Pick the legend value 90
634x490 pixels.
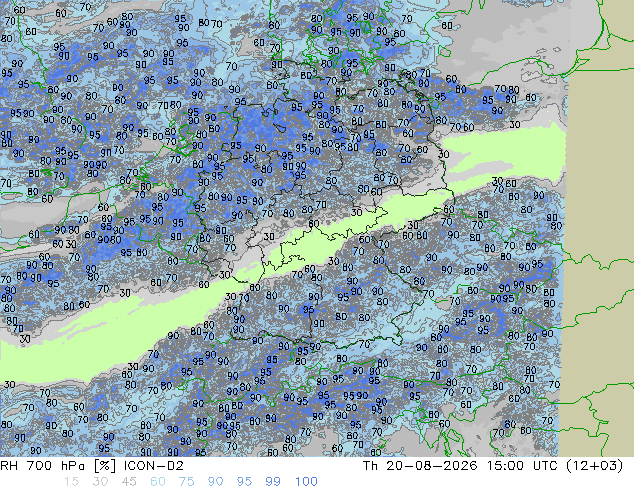point(215,482)
